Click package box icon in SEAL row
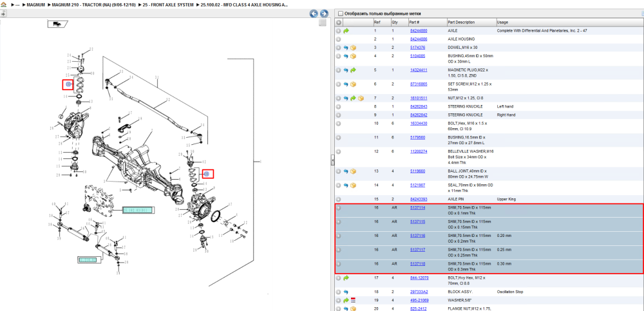The image size is (644, 311). (x=353, y=185)
